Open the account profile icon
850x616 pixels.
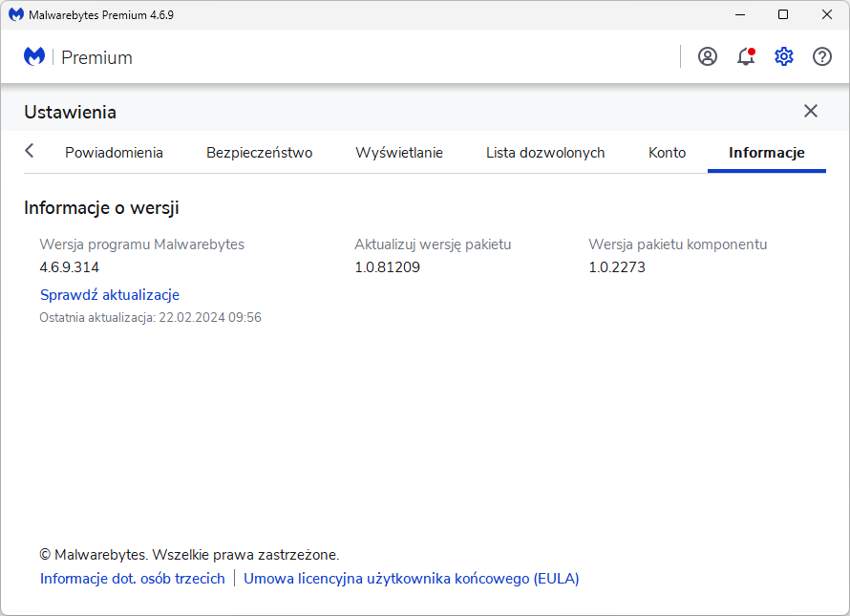pos(708,56)
